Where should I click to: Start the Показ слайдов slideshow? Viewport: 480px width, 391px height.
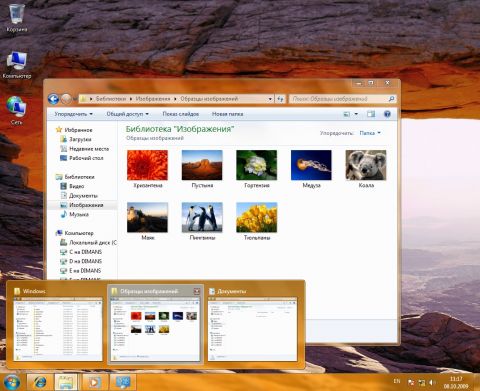180,114
